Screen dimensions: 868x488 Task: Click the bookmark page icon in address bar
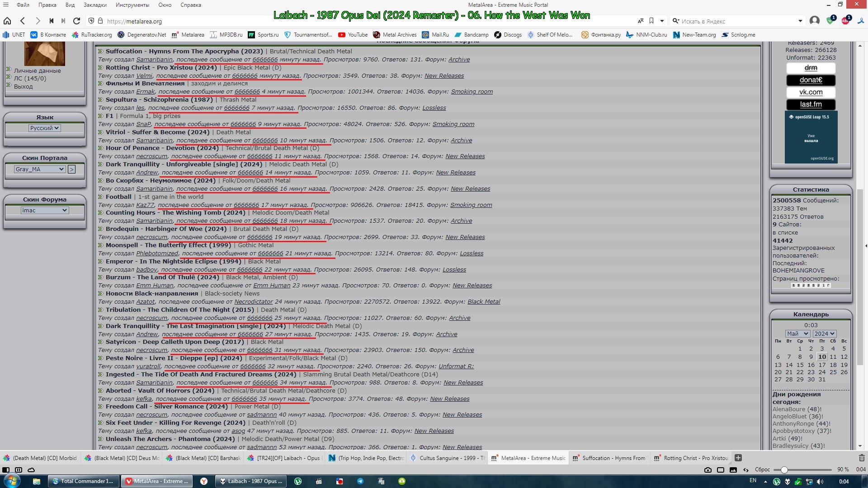(651, 21)
